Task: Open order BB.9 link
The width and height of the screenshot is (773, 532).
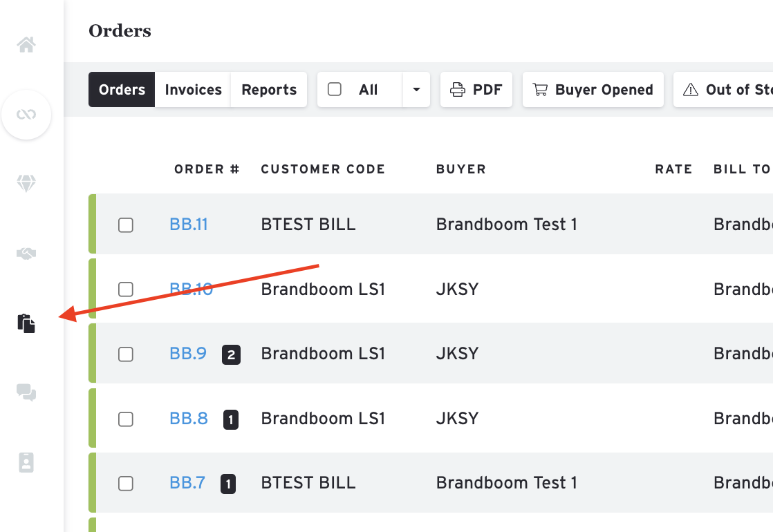Action: coord(188,354)
